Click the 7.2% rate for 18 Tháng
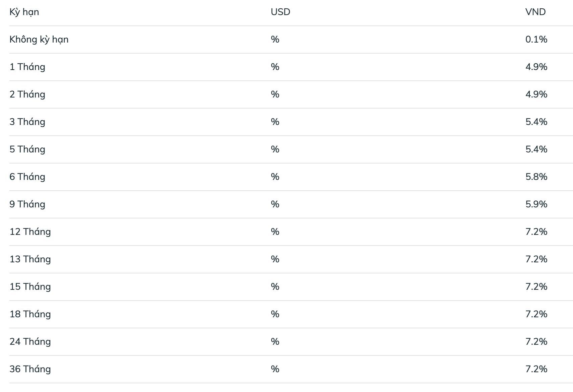Image resolution: width=573 pixels, height=392 pixels. (536, 314)
